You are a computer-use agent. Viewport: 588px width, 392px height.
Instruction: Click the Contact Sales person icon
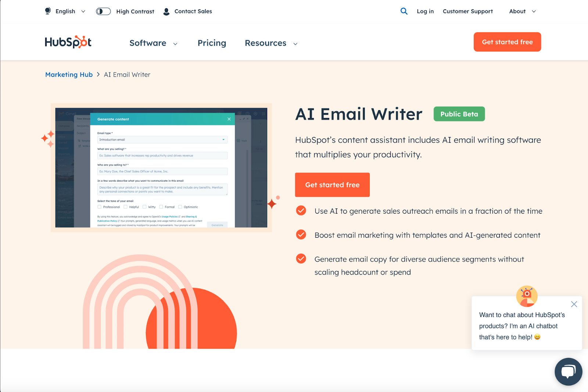[166, 11]
